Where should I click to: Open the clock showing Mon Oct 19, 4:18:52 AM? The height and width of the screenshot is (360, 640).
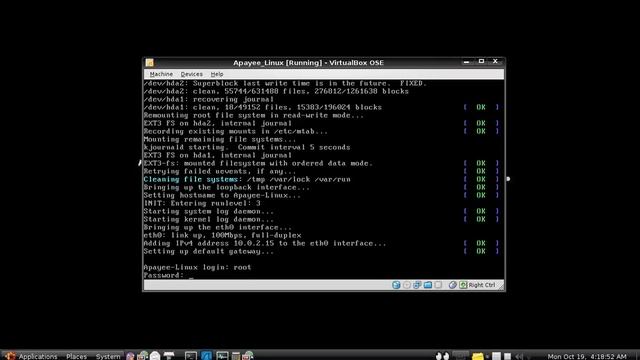tap(587, 356)
